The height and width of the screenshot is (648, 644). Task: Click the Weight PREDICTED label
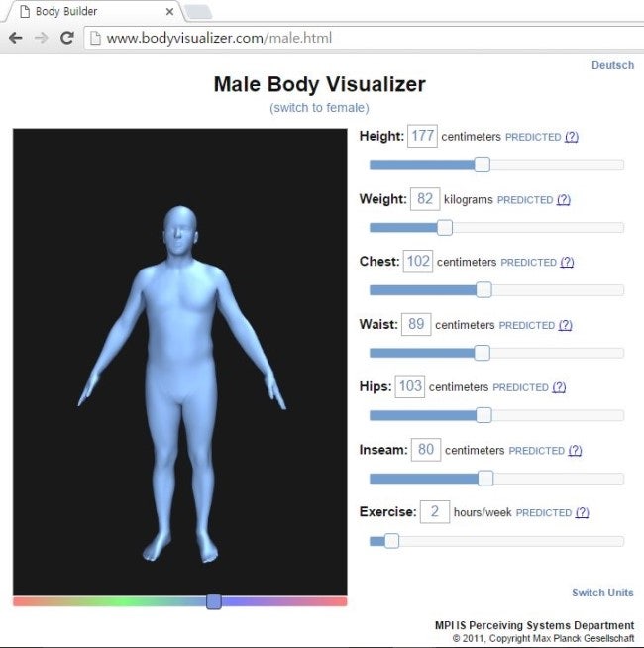pos(524,200)
